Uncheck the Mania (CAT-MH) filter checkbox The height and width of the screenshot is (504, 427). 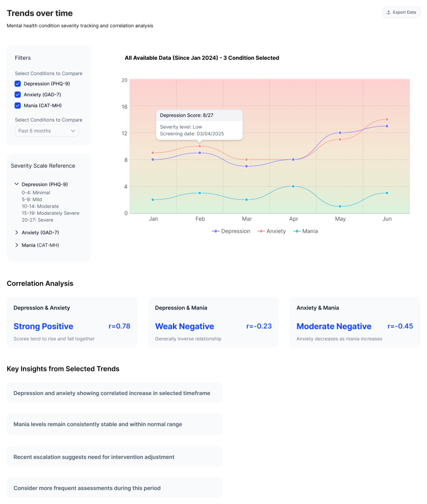point(18,105)
